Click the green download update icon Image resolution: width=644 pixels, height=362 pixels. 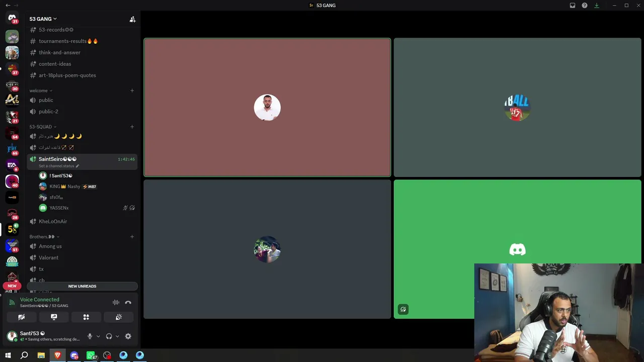pos(597,6)
